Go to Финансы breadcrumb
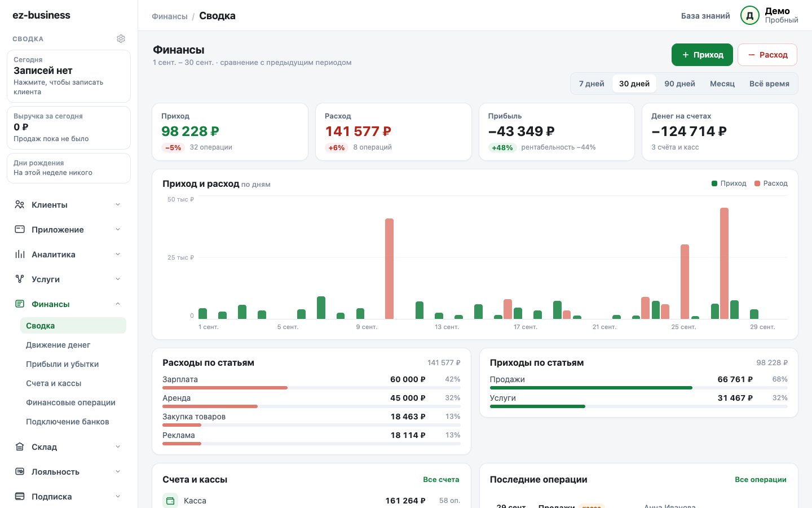 point(170,16)
